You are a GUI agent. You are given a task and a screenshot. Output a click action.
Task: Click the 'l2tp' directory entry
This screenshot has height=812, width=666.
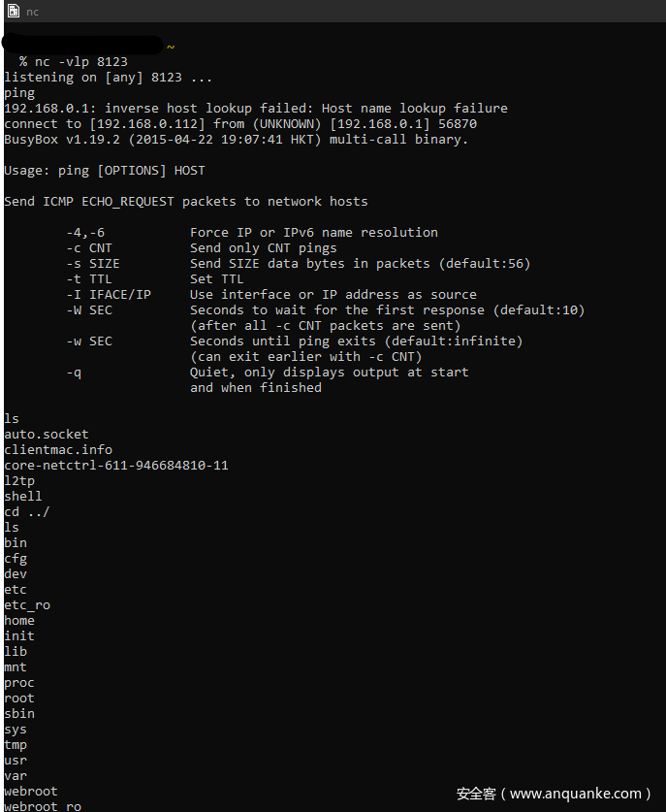[x=18, y=481]
